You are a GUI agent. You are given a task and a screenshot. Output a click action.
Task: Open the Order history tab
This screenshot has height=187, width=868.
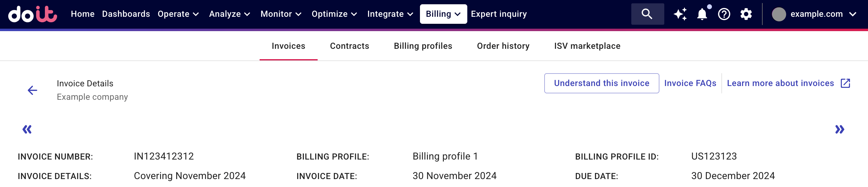(503, 46)
